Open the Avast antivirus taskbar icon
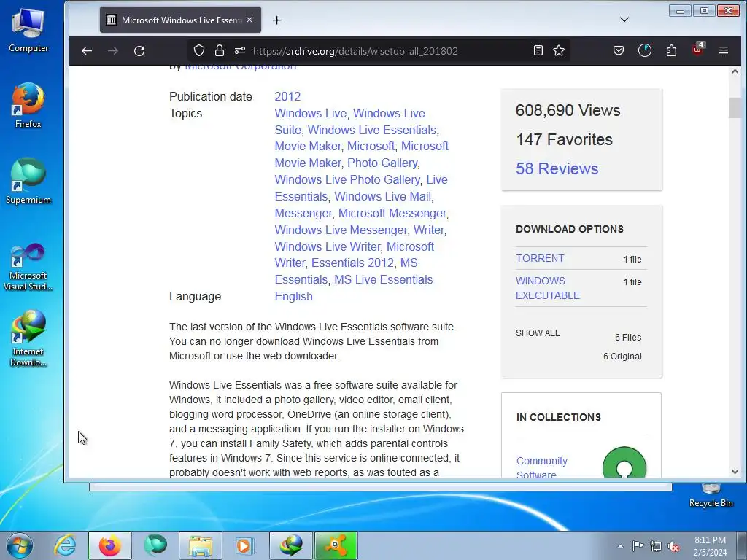The image size is (747, 560). click(336, 545)
